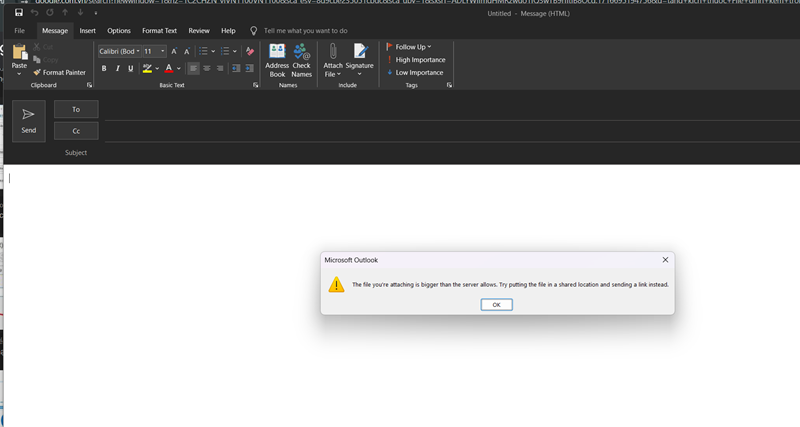Close the Microsoft Outlook warning dialog with X
This screenshot has width=800, height=427.
(x=665, y=260)
